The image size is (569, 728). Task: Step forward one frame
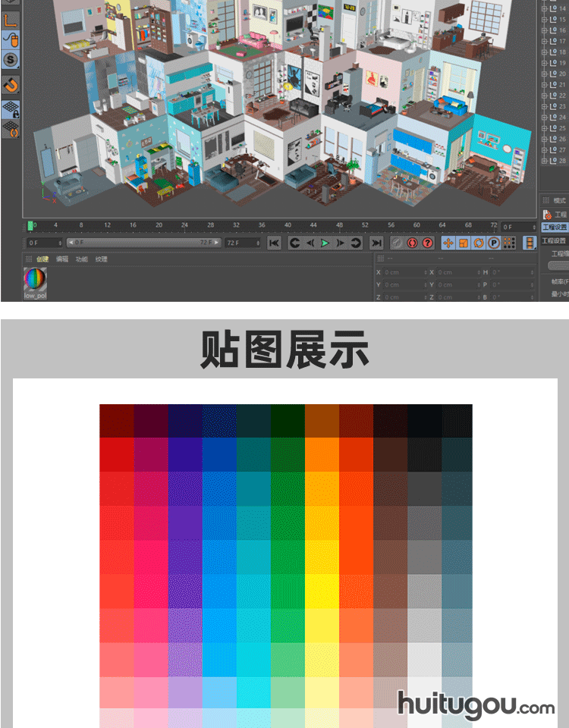341,243
